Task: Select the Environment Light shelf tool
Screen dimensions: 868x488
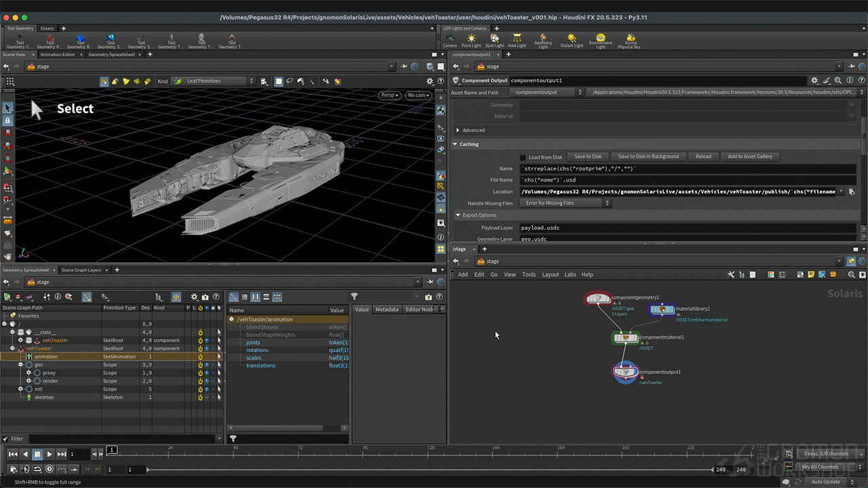Action: (599, 39)
